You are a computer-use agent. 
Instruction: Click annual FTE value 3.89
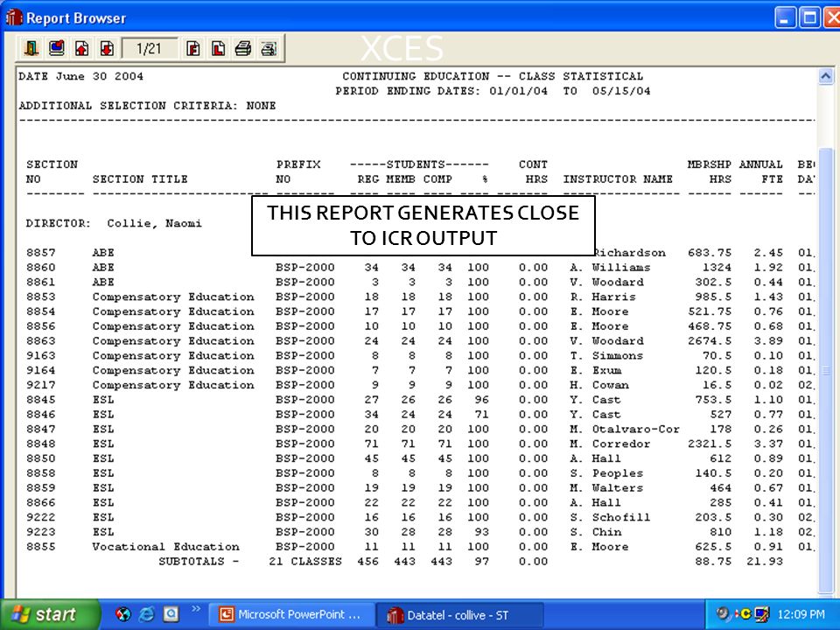coord(768,340)
